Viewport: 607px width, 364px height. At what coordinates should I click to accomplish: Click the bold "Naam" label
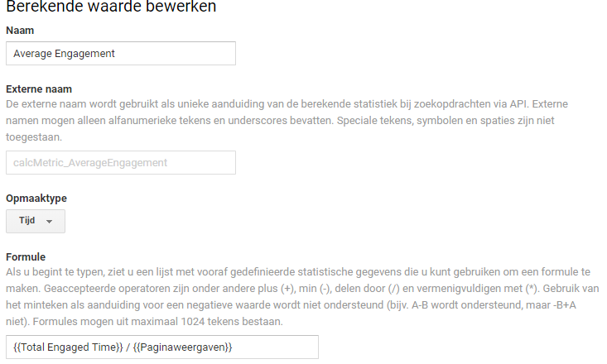pyautogui.click(x=20, y=31)
